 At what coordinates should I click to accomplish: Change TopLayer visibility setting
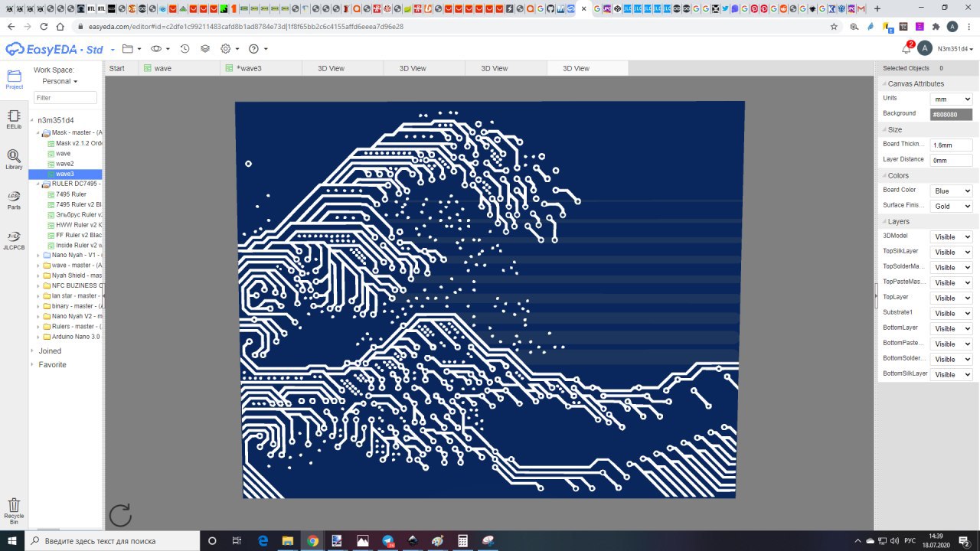point(951,298)
